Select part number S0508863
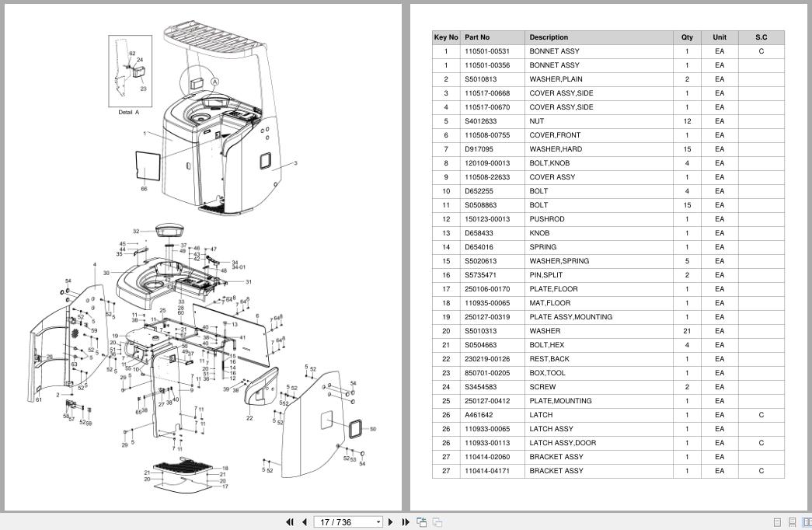Image resolution: width=812 pixels, height=530 pixels. click(x=480, y=205)
